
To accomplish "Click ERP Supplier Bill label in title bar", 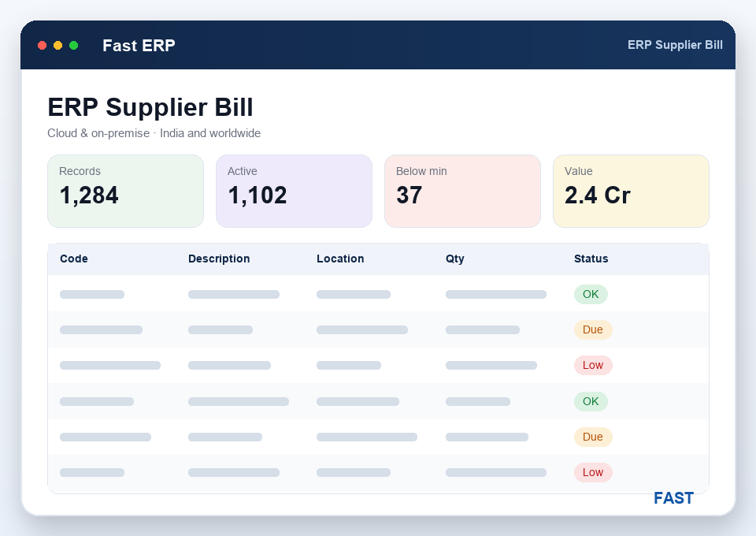I will (x=675, y=45).
